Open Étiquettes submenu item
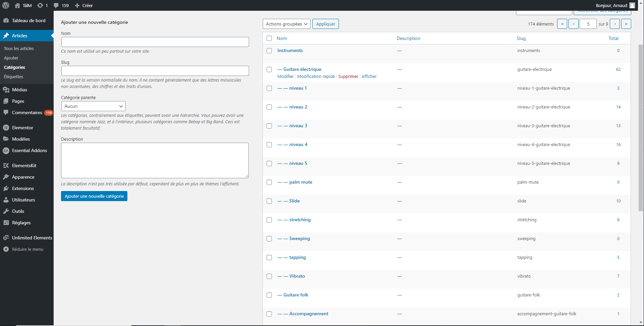 (x=14, y=77)
